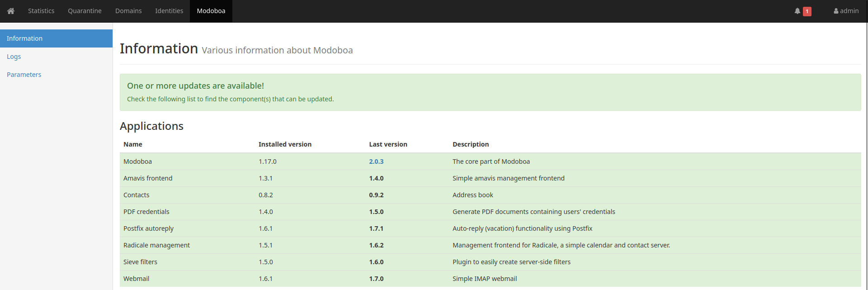This screenshot has width=868, height=290.
Task: Open Logs in the sidebar
Action: click(56, 57)
